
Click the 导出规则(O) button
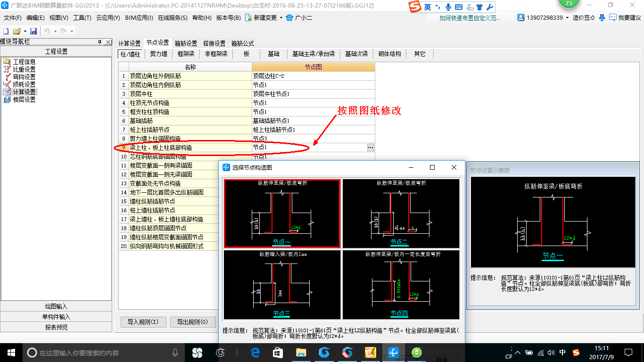click(192, 322)
